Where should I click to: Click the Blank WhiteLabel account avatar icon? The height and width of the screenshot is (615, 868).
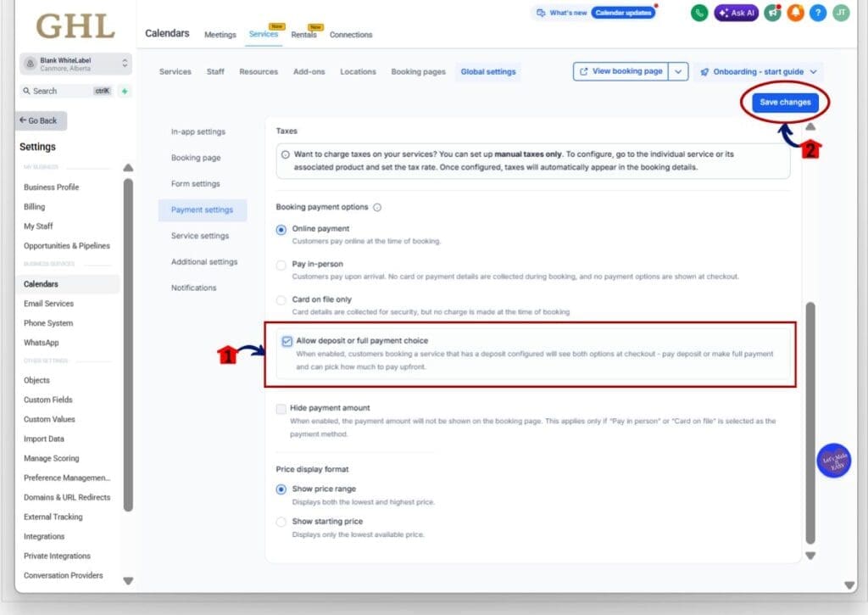31,64
